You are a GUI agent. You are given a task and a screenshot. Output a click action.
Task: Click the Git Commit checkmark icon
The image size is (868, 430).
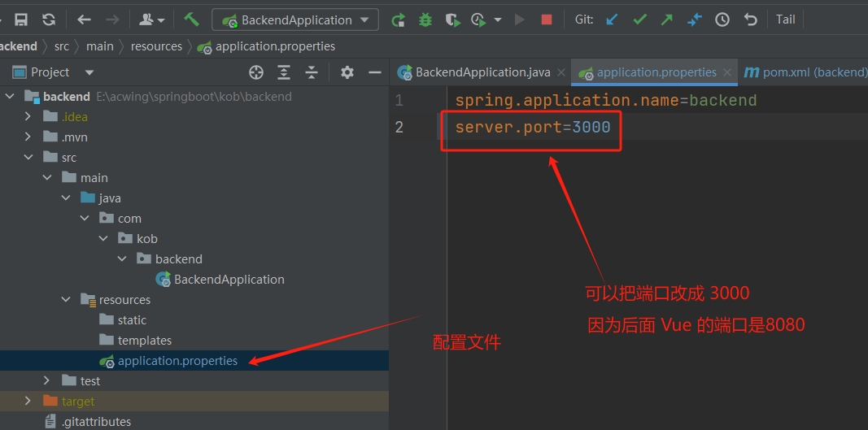[x=639, y=20]
